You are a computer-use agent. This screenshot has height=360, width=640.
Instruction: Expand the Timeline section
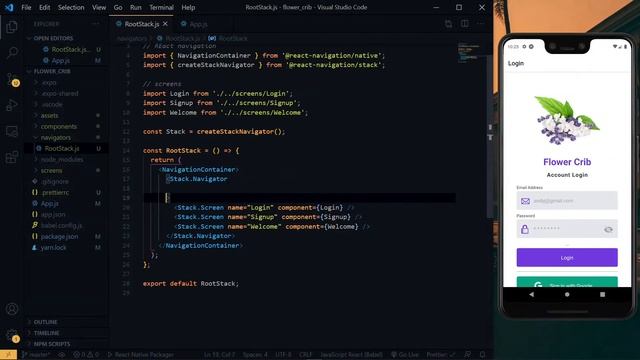click(x=47, y=333)
